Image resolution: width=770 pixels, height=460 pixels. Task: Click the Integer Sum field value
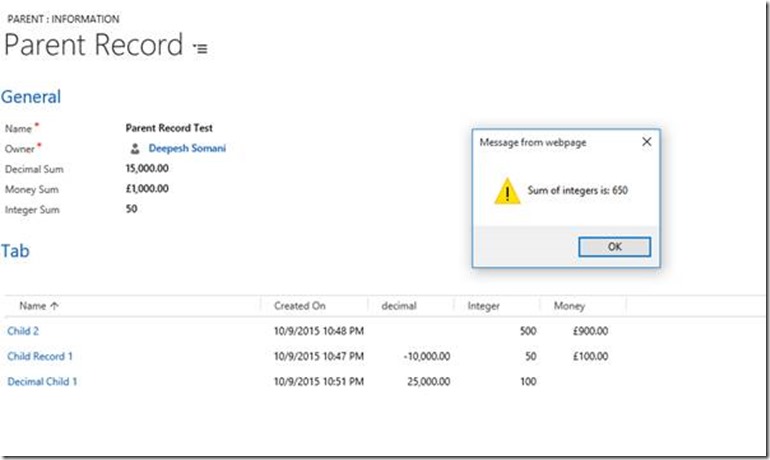[x=132, y=209]
